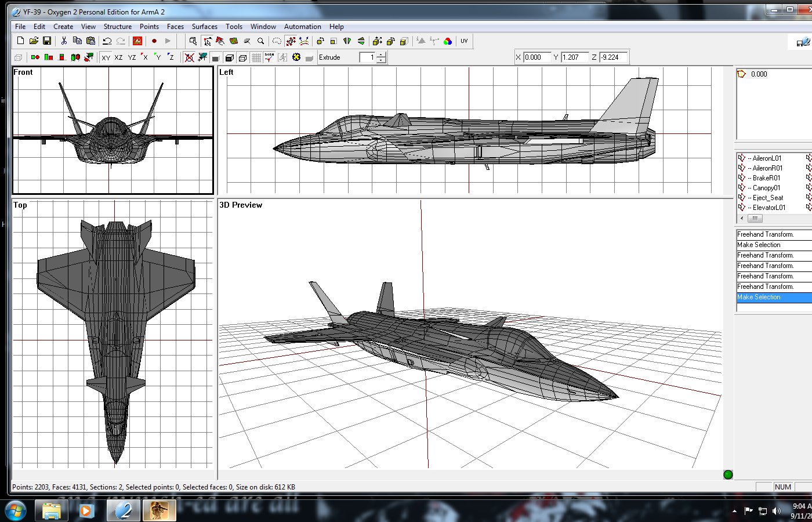Toggle the grid display button
The height and width of the screenshot is (522, 812).
click(x=256, y=57)
